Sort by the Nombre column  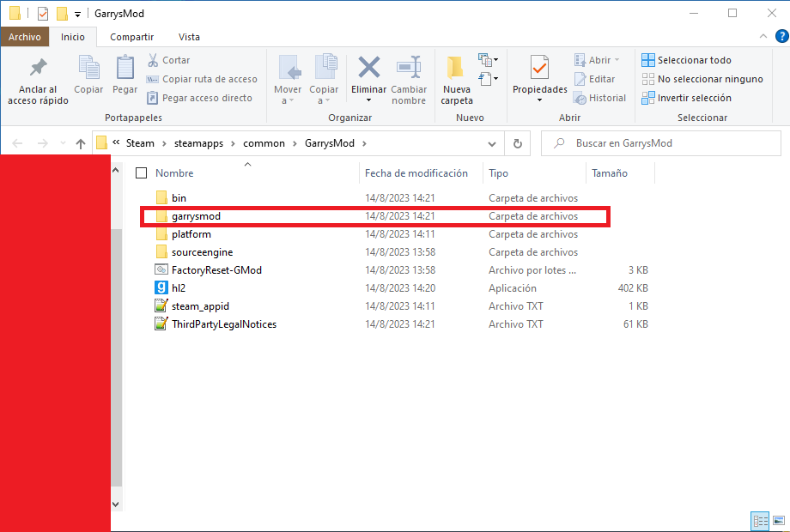174,173
